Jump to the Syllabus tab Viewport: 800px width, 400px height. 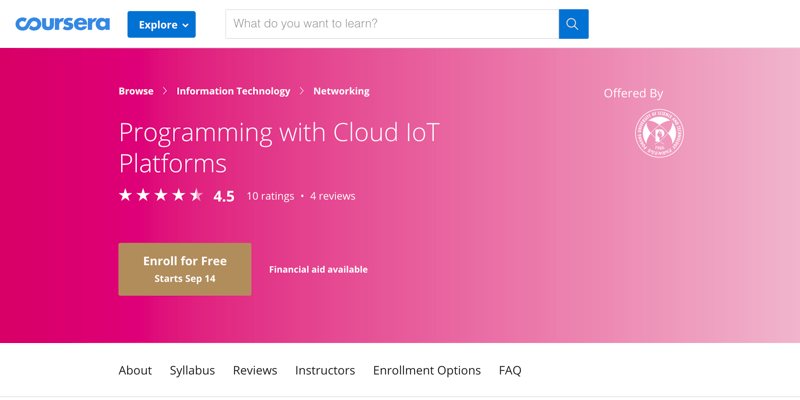(192, 370)
